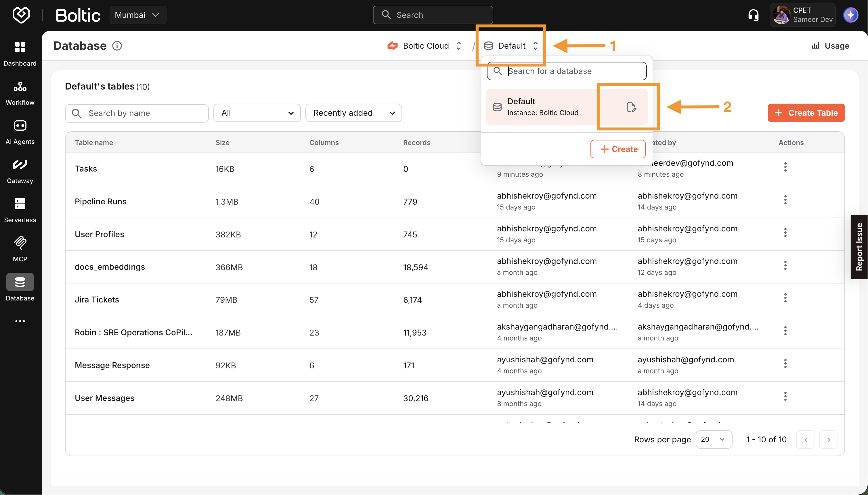Image resolution: width=868 pixels, height=495 pixels.
Task: Change Rows per page dropdown
Action: point(714,439)
